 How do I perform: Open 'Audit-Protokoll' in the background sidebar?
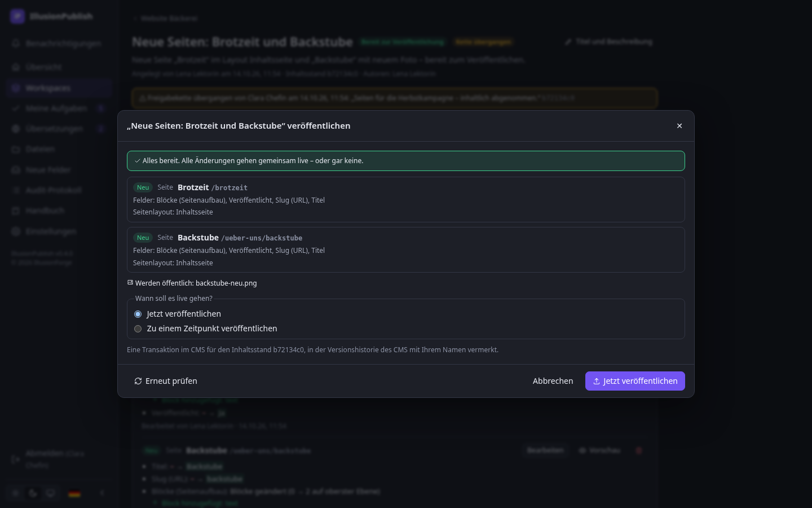(59, 190)
